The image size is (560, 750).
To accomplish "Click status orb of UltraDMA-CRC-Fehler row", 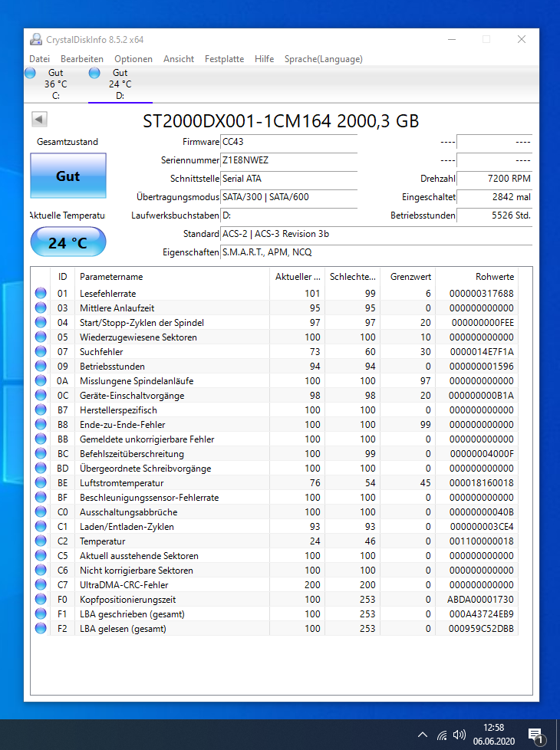I will 41,585.
